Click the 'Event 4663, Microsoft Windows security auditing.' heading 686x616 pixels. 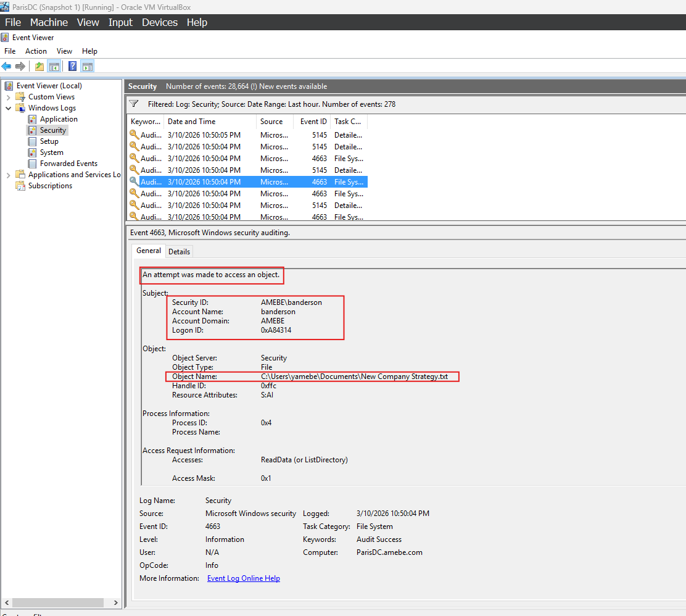tap(210, 233)
